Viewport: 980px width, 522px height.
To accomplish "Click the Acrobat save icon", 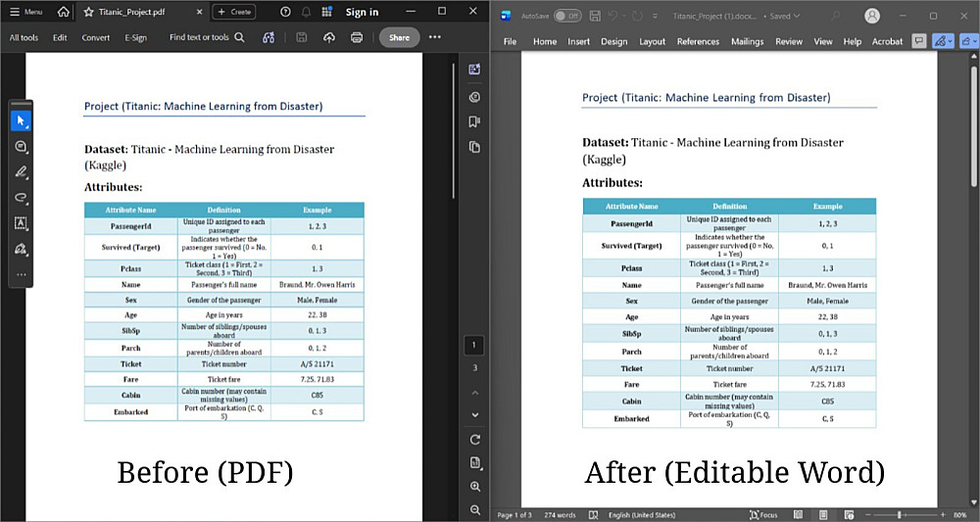I will (301, 37).
